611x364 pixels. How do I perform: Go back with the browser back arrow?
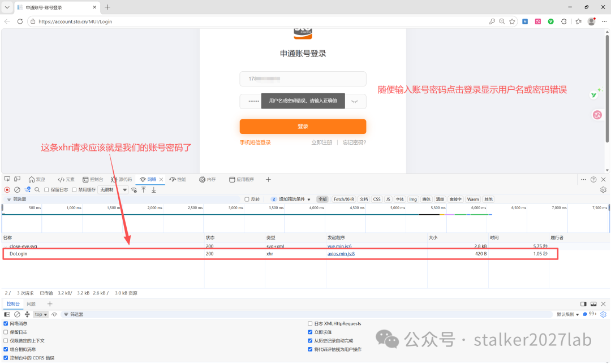point(7,21)
